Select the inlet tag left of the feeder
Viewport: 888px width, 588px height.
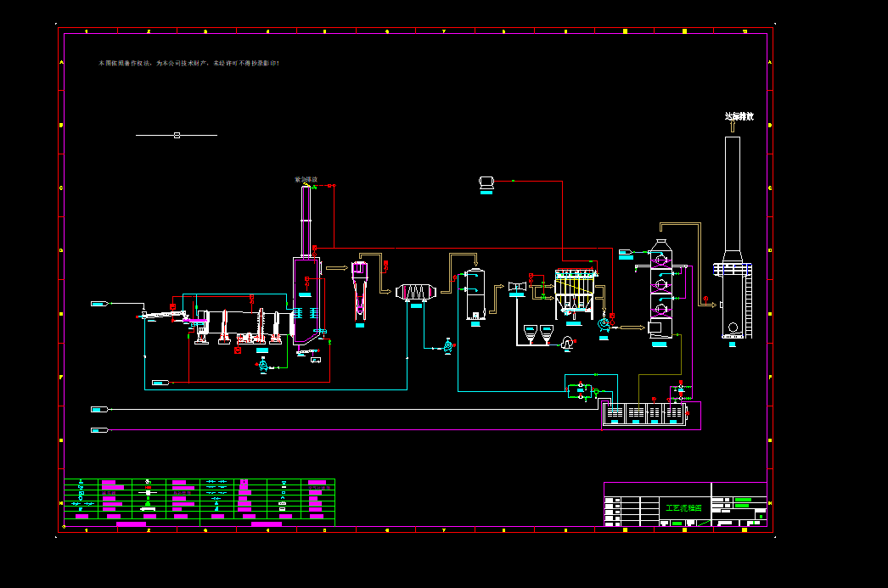point(99,304)
